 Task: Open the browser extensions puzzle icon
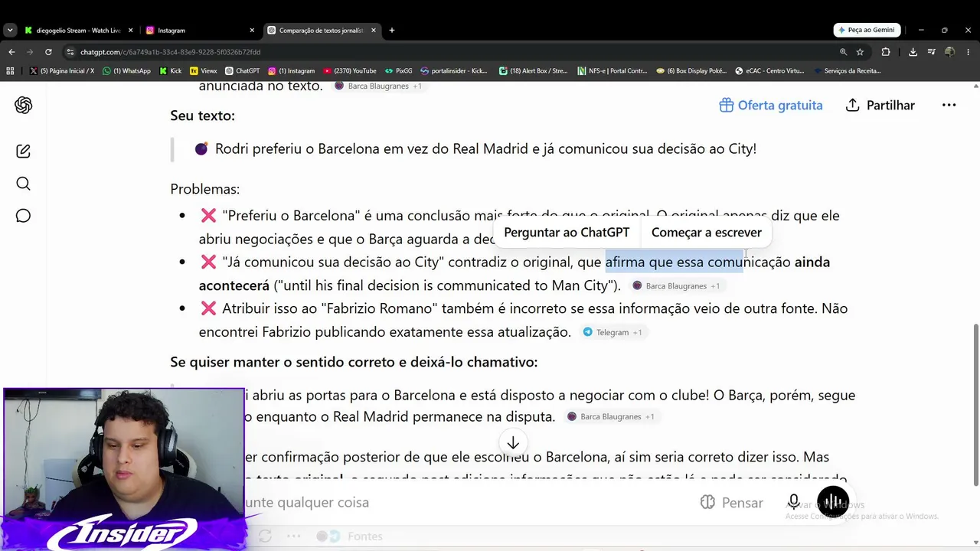(886, 52)
